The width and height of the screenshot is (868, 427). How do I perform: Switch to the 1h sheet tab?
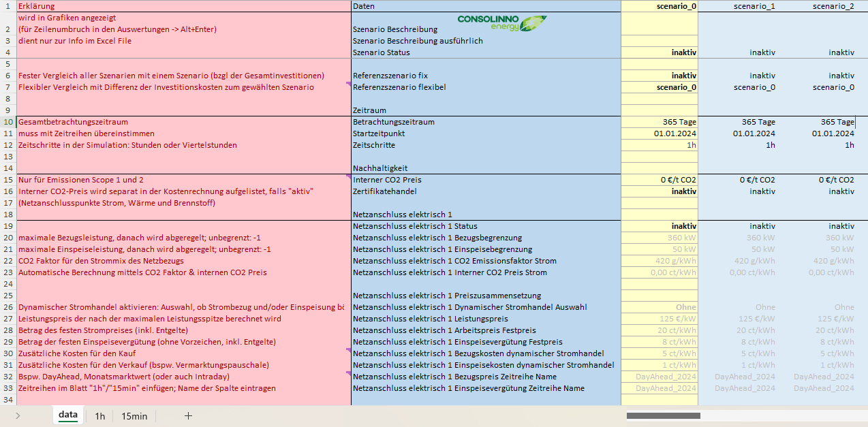pyautogui.click(x=100, y=416)
